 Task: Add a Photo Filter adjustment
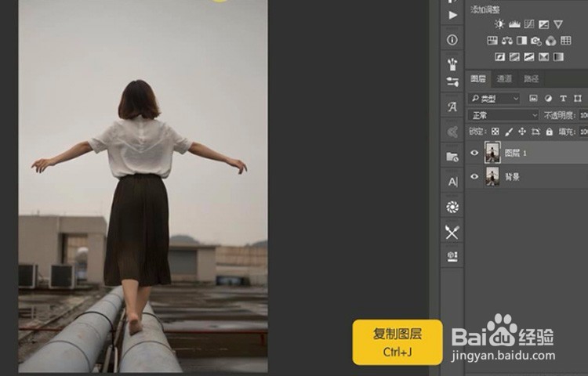tap(536, 41)
